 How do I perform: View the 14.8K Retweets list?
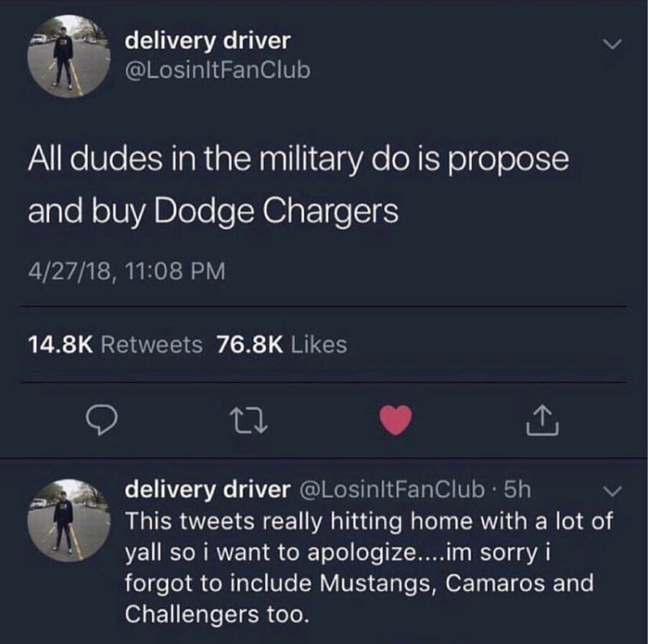115,345
